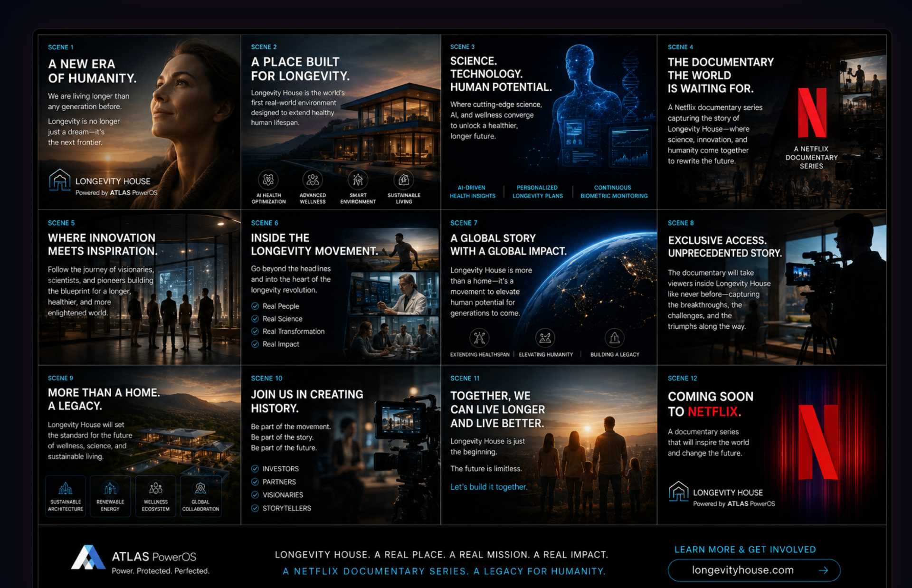Viewport: 912px width, 588px height.
Task: Click the Real People checkmark
Action: [x=255, y=306]
